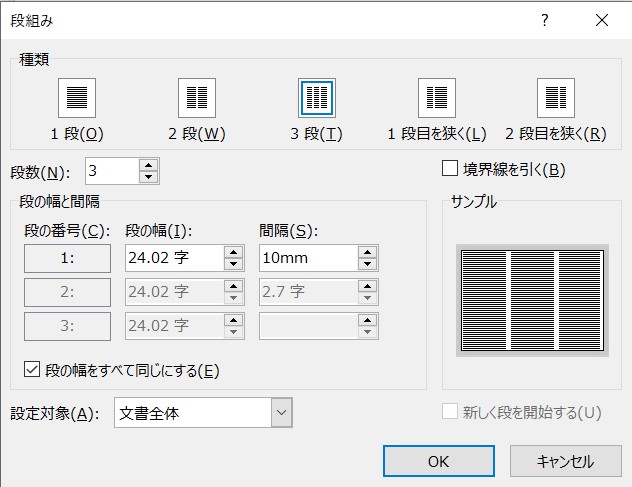This screenshot has height=487, width=632.
Task: Click the column 3 width field
Action: (x=175, y=326)
